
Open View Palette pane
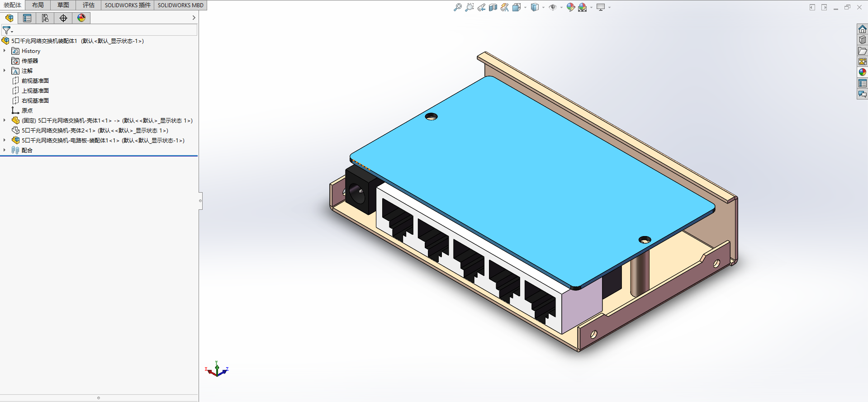[863, 61]
